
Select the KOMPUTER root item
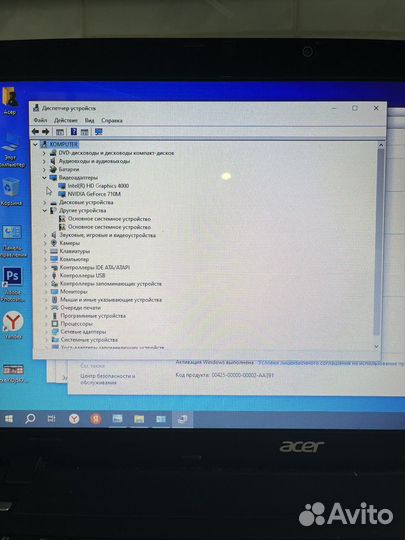64,144
